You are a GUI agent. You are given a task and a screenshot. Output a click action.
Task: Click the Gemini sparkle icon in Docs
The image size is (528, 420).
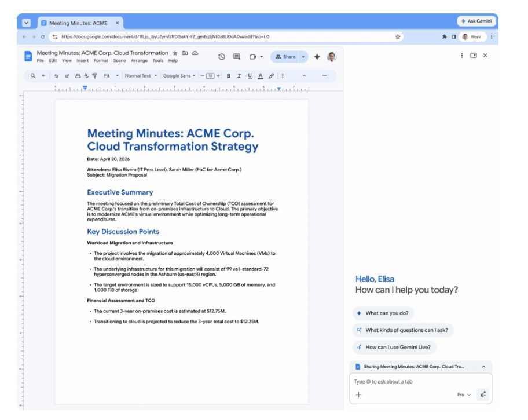pos(317,57)
